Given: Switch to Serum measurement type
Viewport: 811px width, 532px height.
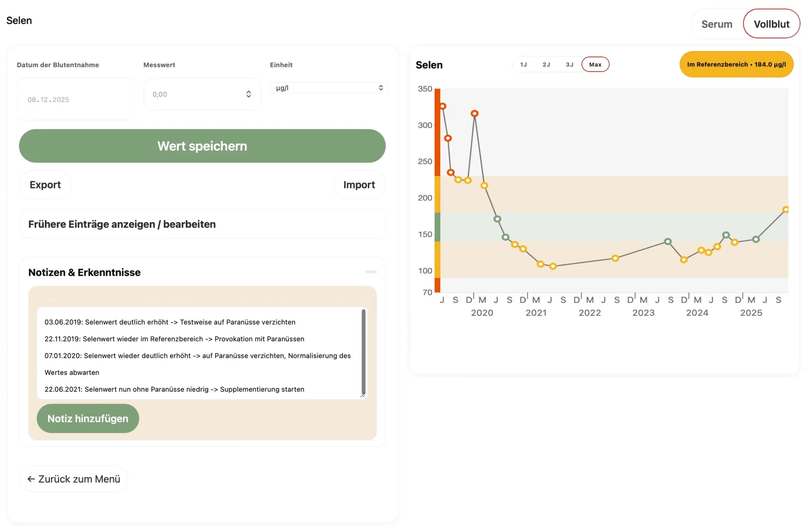Looking at the screenshot, I should click(716, 24).
